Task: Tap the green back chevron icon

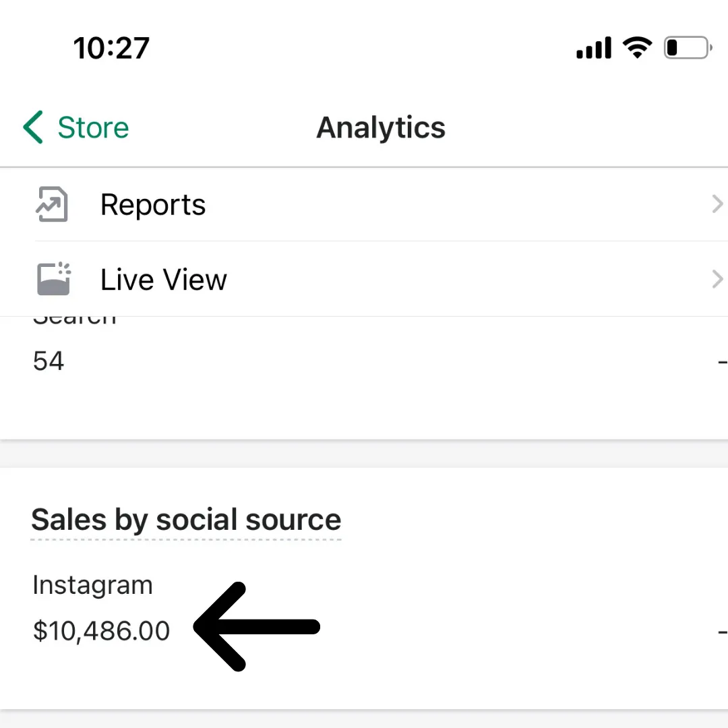Action: tap(33, 127)
